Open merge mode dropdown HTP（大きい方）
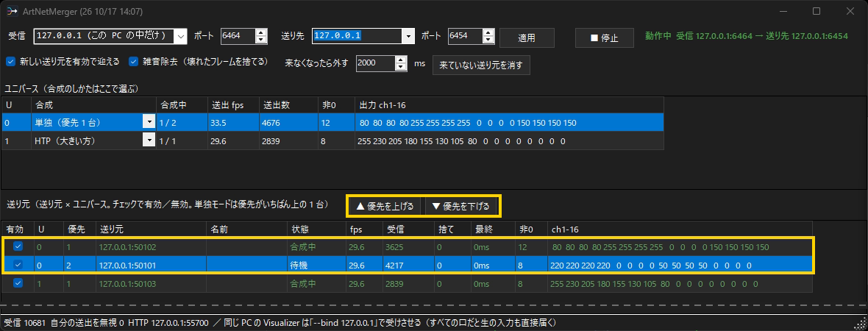Screen dimensions: 868x331 149,140
